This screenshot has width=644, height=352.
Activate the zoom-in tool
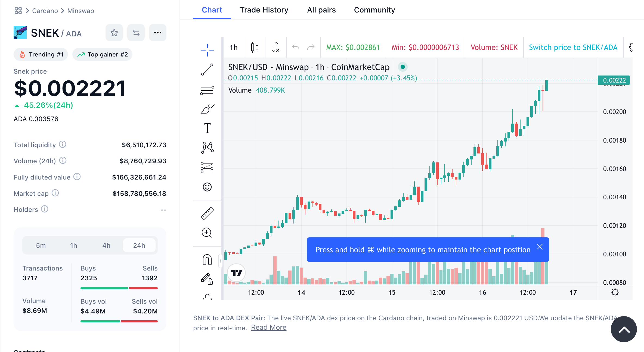click(x=207, y=232)
